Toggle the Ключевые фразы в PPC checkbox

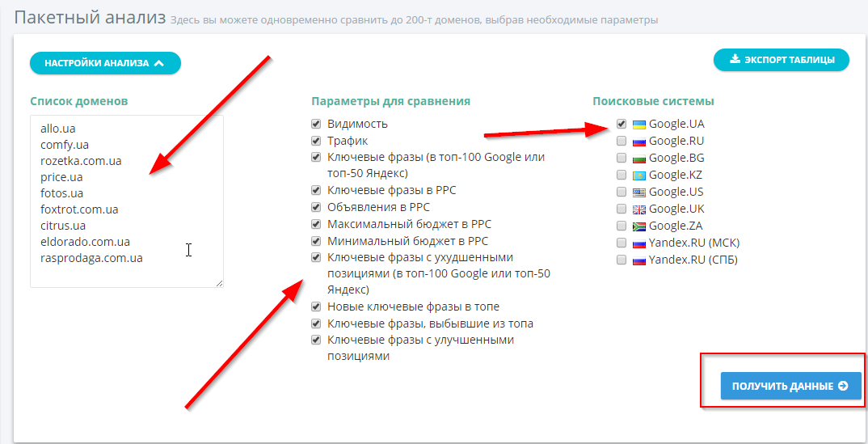click(x=316, y=190)
